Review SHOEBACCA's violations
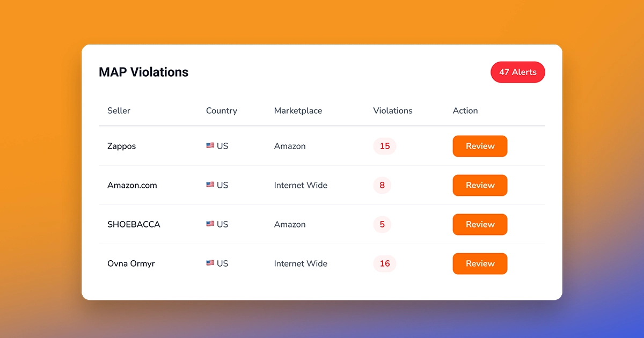The image size is (644, 338). coord(480,224)
